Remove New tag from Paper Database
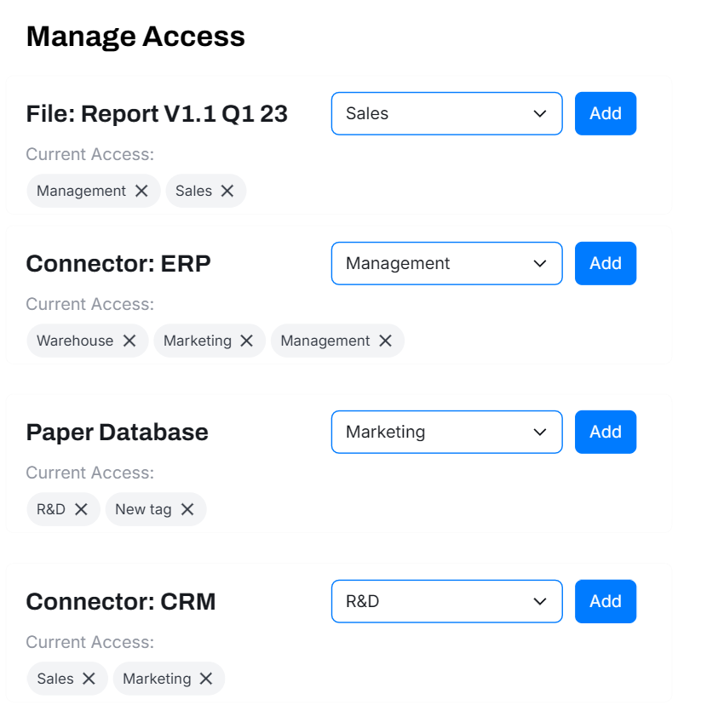The image size is (724, 728). tap(187, 509)
